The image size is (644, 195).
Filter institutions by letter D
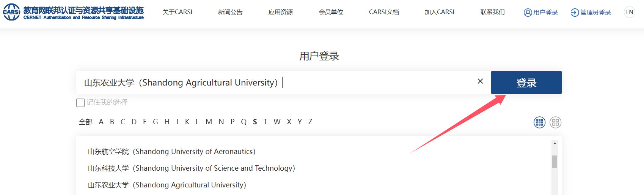(x=134, y=122)
